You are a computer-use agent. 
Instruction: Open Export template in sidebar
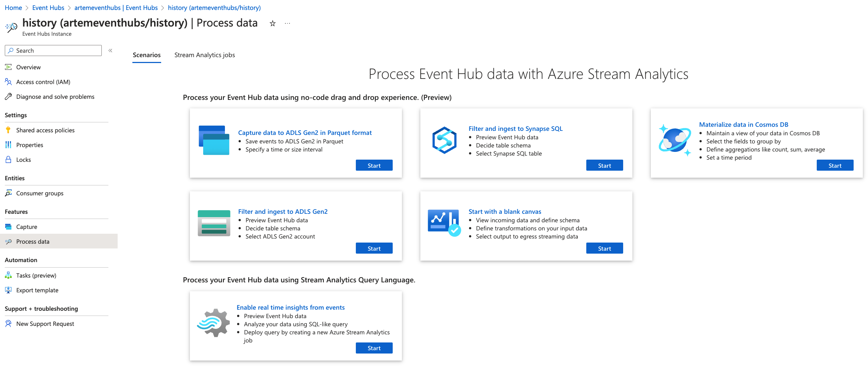pos(37,290)
